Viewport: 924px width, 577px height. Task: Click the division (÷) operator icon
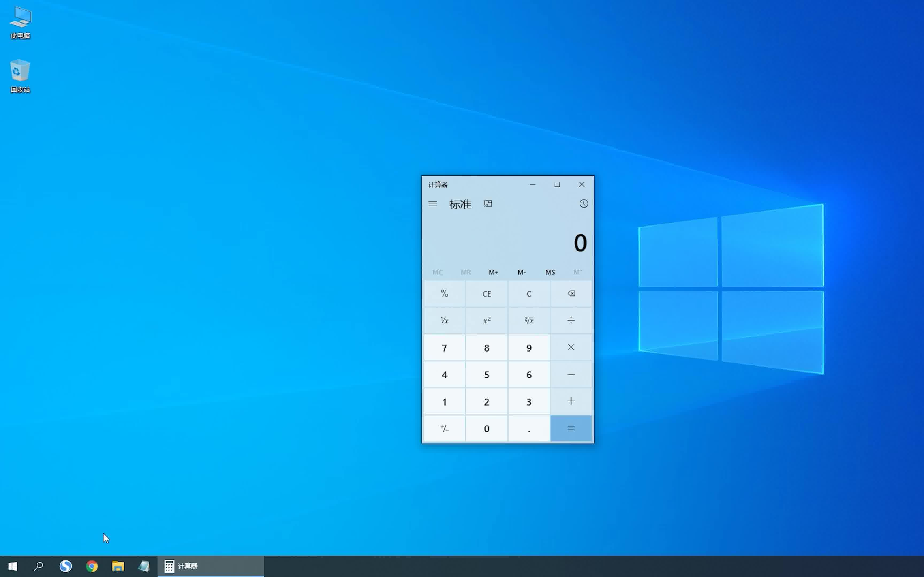(571, 320)
